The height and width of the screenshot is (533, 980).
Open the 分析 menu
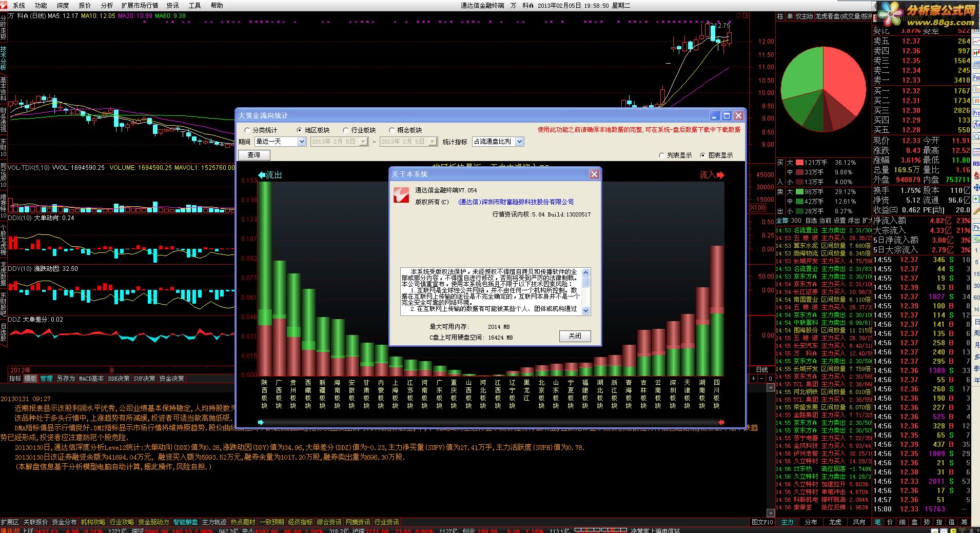click(x=107, y=5)
